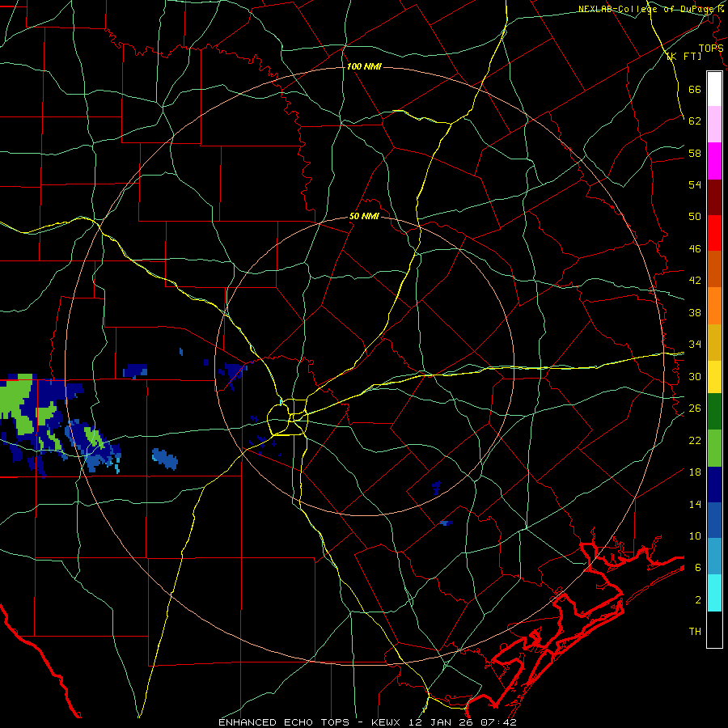Click the "54" legend value
The width and height of the screenshot is (728, 728).
click(695, 184)
